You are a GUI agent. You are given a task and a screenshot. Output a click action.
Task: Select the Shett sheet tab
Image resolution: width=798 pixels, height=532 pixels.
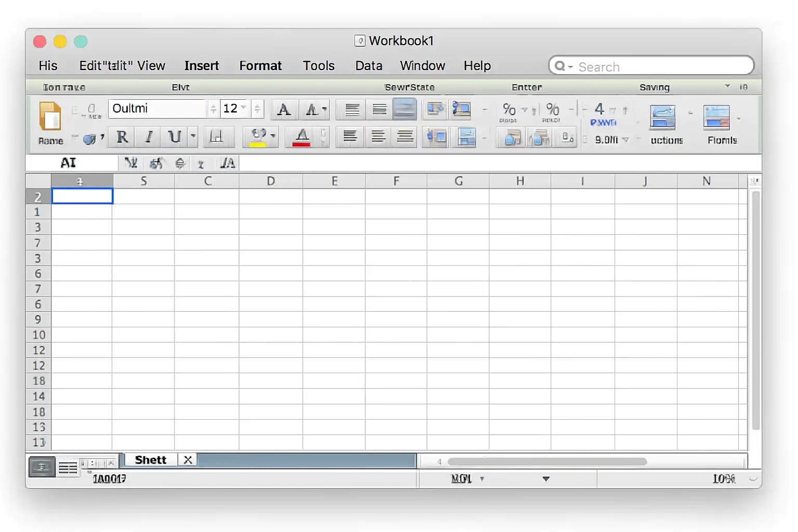click(x=151, y=460)
